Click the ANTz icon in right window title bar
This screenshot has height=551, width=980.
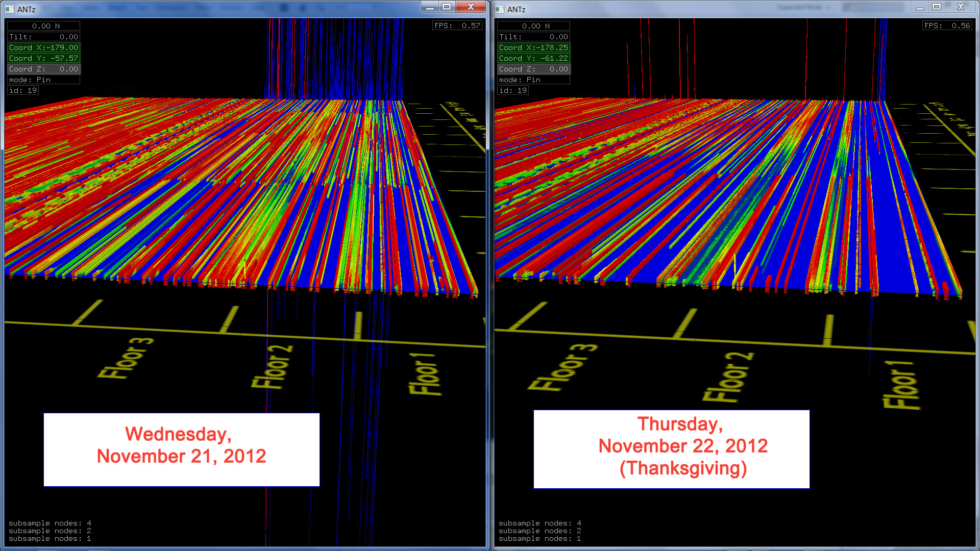coord(499,9)
